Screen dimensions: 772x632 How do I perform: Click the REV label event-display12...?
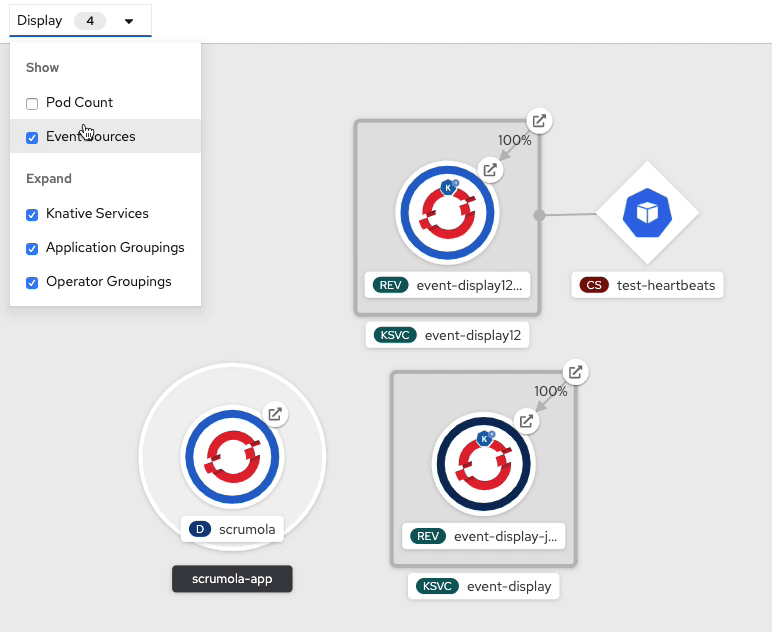coord(447,285)
